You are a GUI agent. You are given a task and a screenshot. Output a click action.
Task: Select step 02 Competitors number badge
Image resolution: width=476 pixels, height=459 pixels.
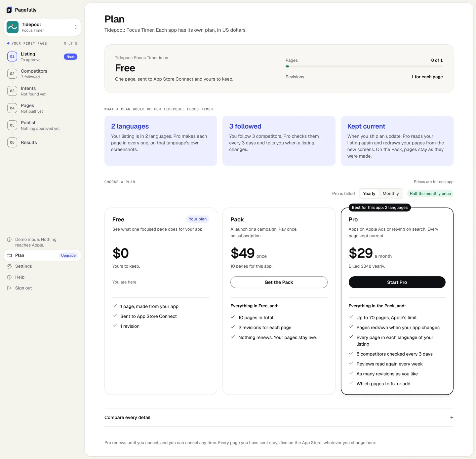click(12, 74)
